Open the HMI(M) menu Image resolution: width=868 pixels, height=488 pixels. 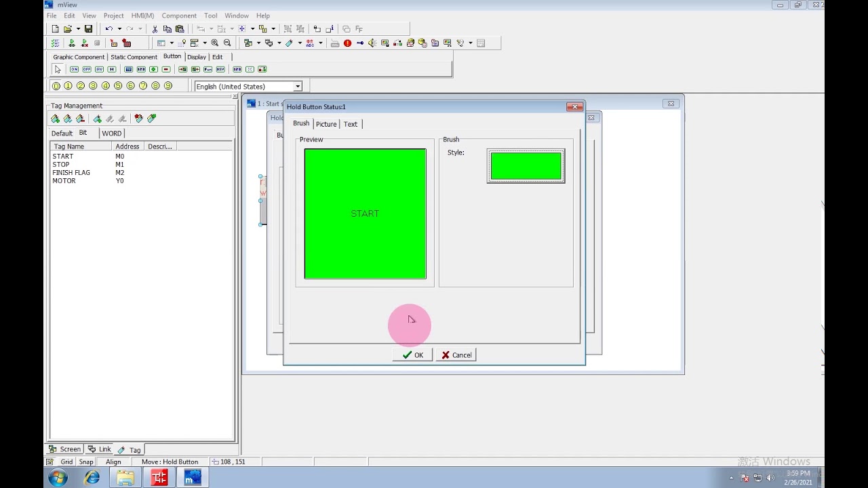(x=142, y=16)
